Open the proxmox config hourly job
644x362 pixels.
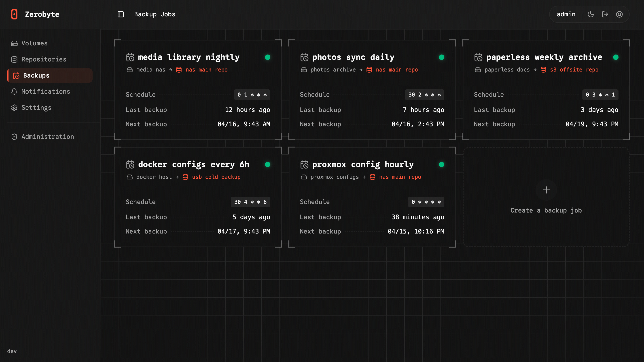372,197
